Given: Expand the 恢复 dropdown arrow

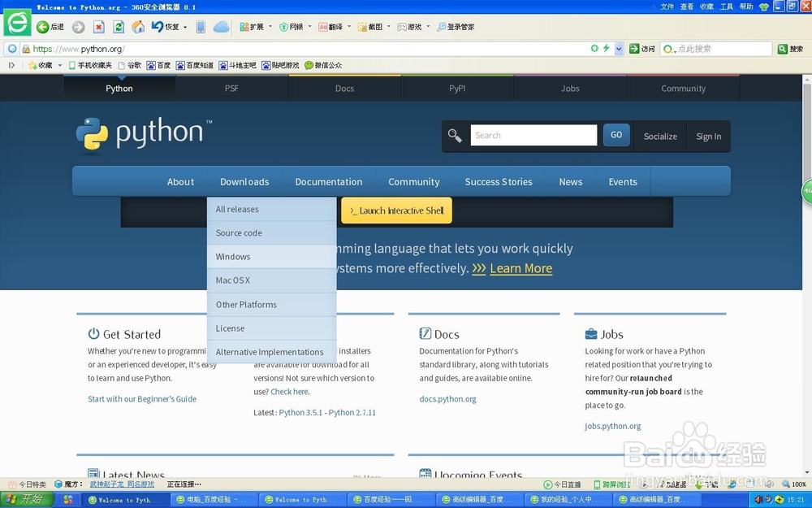Looking at the screenshot, I should pos(185,27).
